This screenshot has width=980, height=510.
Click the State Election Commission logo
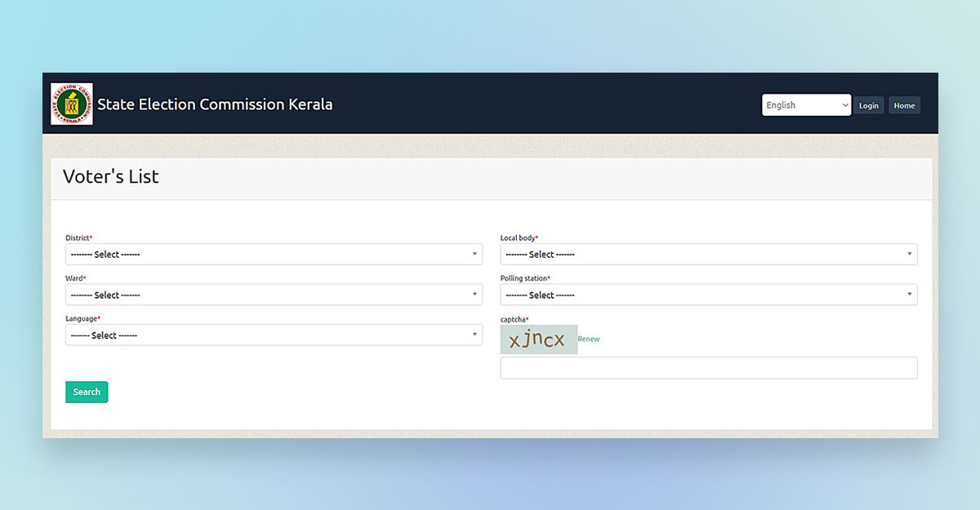click(x=72, y=104)
